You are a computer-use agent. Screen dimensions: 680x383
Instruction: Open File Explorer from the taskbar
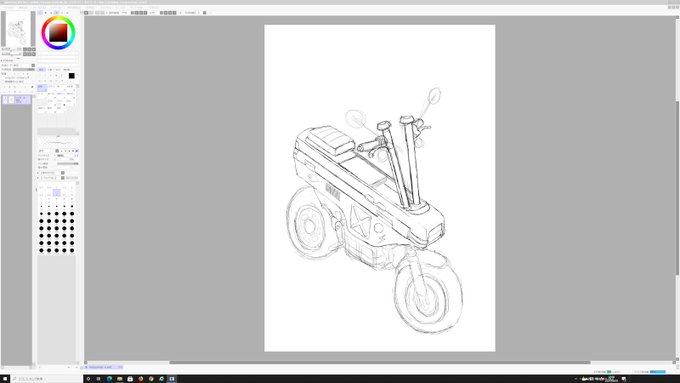pos(120,379)
